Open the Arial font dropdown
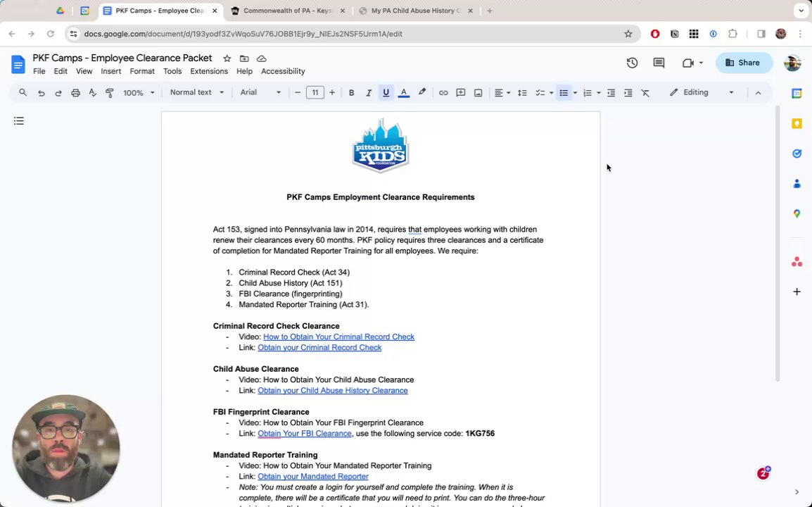This screenshot has width=812, height=507. (260, 92)
